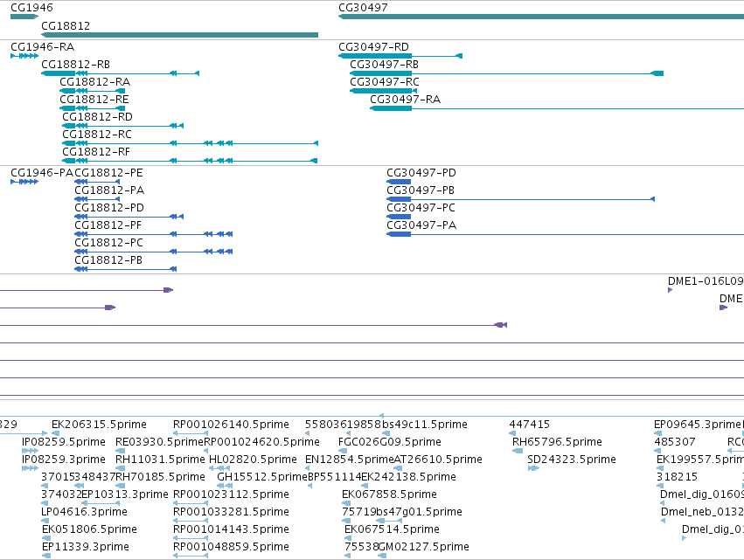Click the 318215 feature label
This screenshot has width=744, height=560.
[677, 477]
